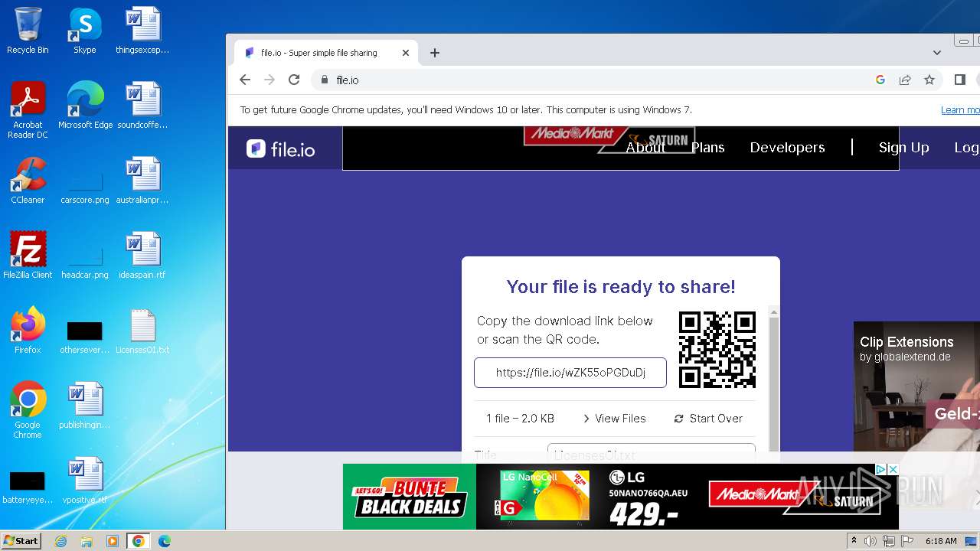Open the Chrome tab search dropdown

pos(937,53)
